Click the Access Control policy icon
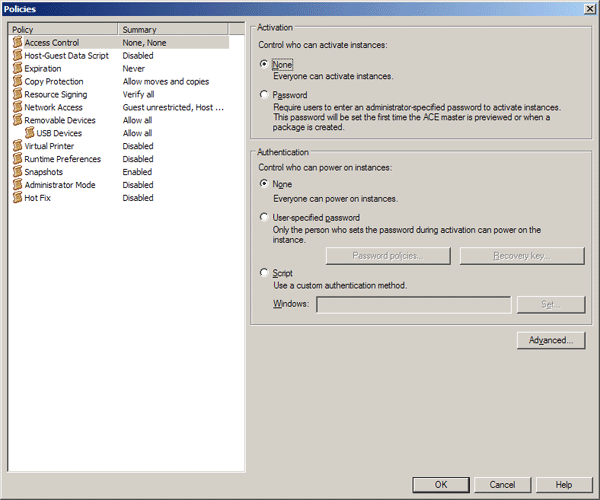The width and height of the screenshot is (600, 500). coord(17,43)
